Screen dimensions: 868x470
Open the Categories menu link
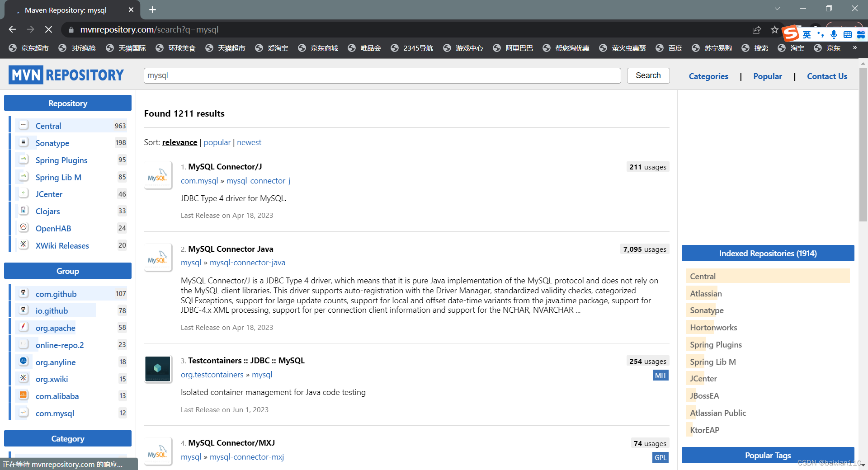click(708, 76)
